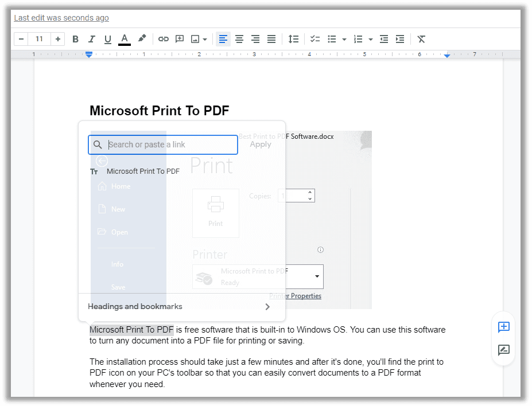Increase indent of the paragraph
The height and width of the screenshot is (406, 532).
[399, 38]
